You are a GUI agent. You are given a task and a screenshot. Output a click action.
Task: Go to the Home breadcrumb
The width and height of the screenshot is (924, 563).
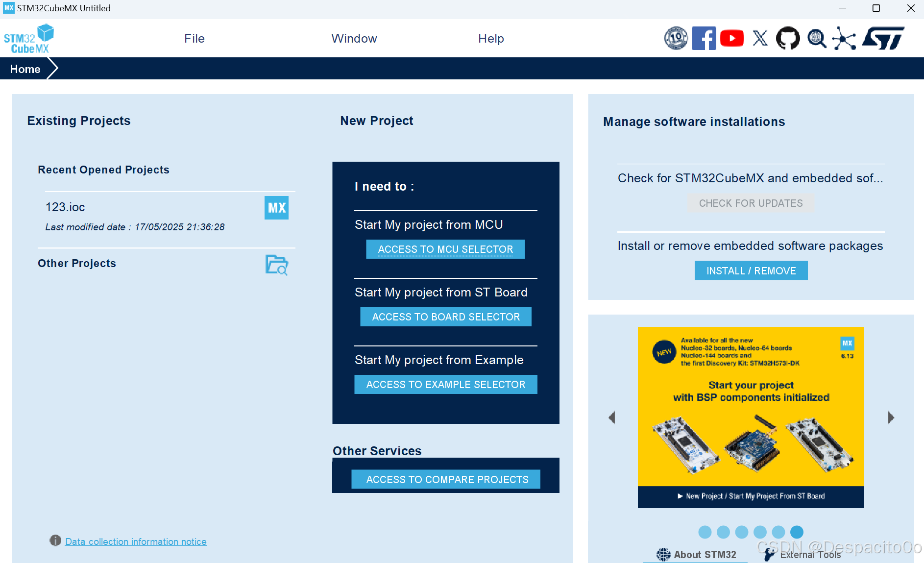point(25,69)
